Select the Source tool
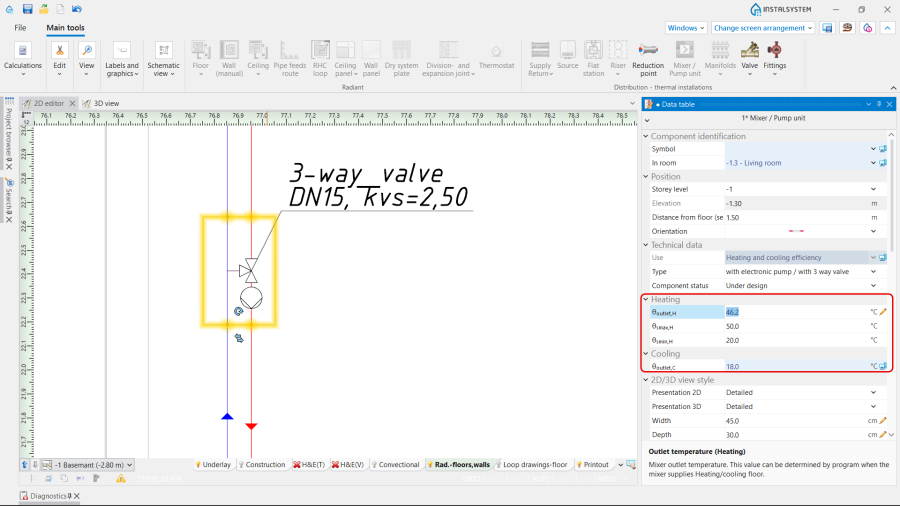Viewport: 900px width, 506px height. point(568,56)
